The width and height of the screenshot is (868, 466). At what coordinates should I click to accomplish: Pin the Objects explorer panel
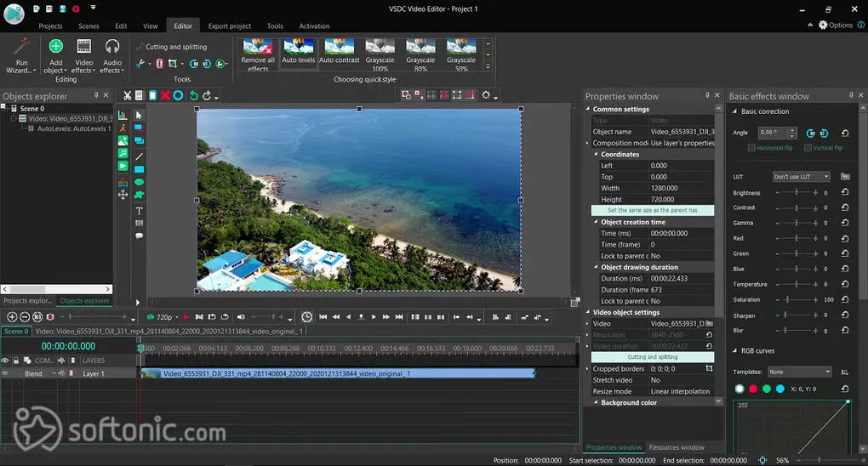(96, 95)
